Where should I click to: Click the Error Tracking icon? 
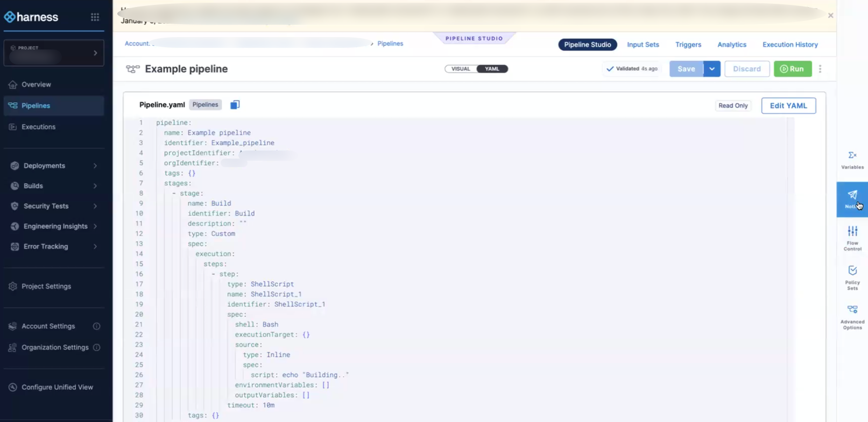click(15, 246)
